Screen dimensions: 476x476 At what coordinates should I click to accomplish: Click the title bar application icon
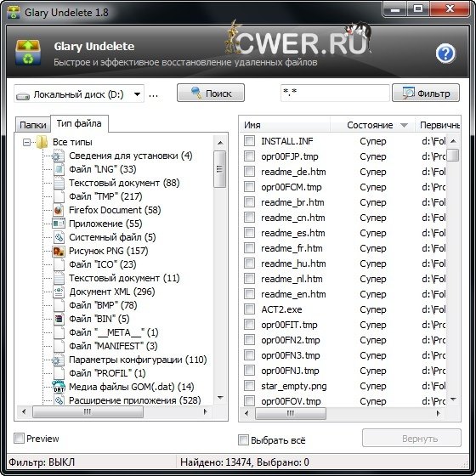click(x=14, y=13)
